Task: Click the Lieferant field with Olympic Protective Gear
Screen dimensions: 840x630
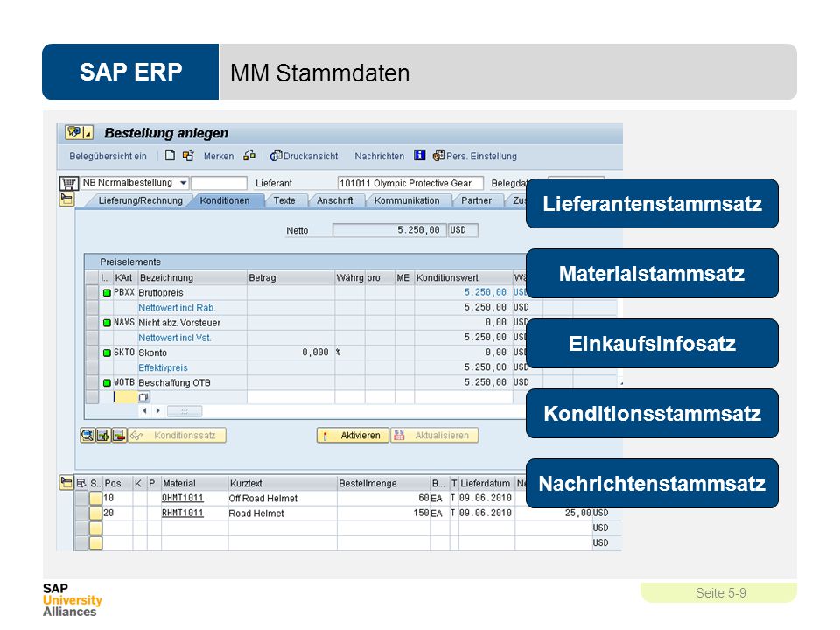Action: [410, 183]
